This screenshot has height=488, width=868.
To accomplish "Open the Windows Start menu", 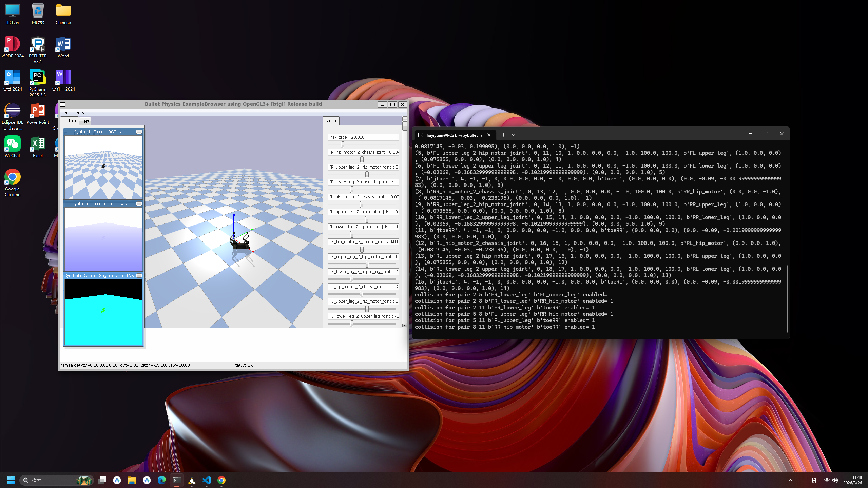I will [x=11, y=480].
